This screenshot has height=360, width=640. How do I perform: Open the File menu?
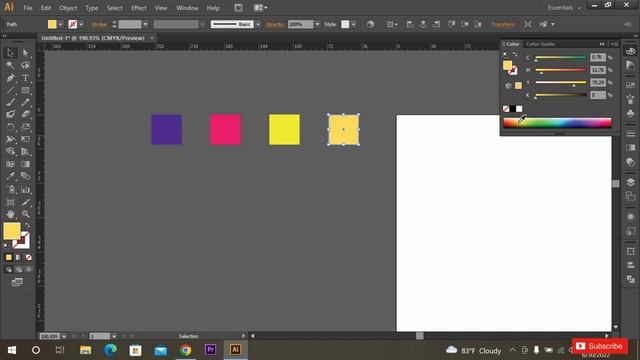point(28,8)
